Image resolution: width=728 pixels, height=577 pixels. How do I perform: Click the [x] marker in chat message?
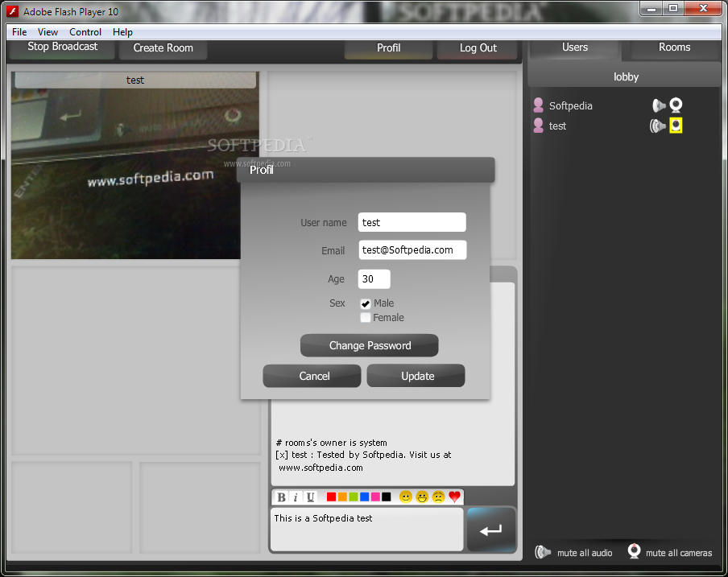click(x=282, y=455)
